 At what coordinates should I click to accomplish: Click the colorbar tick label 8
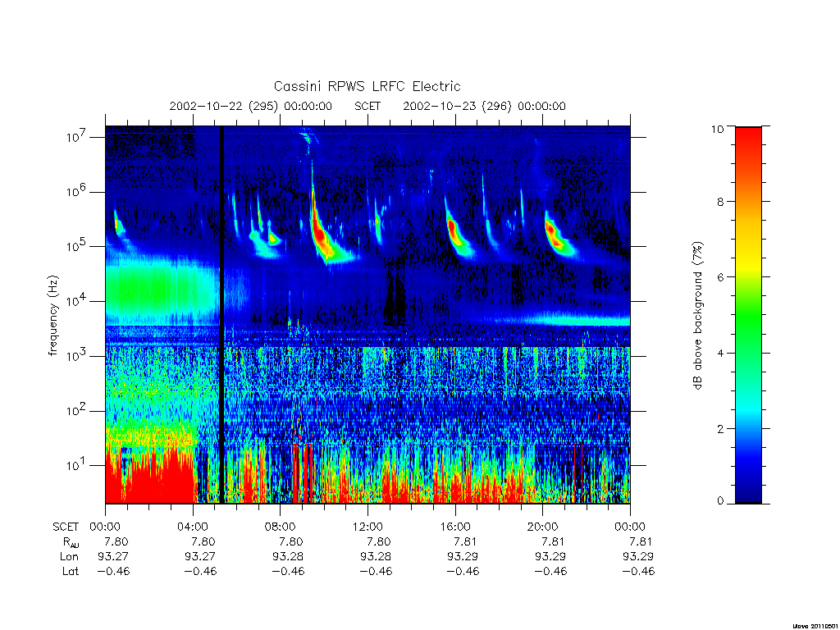(x=720, y=202)
